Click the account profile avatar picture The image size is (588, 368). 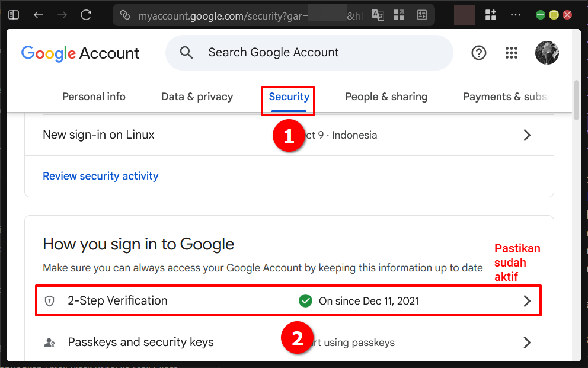point(547,53)
